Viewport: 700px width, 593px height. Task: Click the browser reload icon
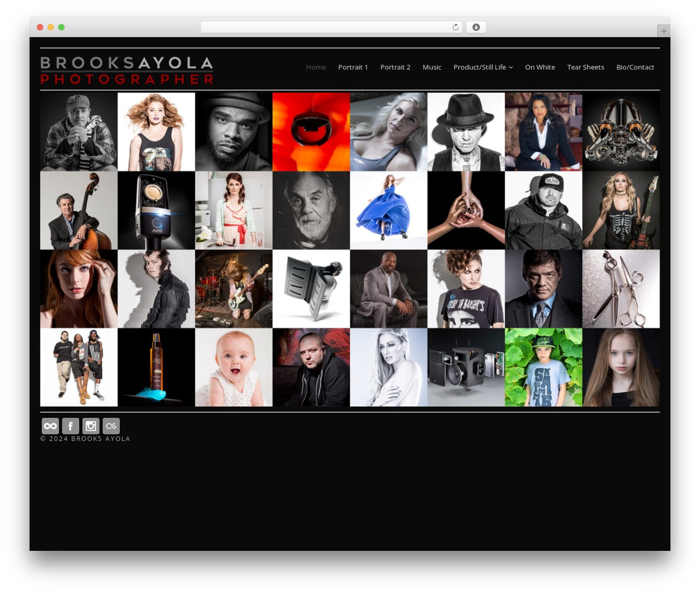click(x=455, y=27)
